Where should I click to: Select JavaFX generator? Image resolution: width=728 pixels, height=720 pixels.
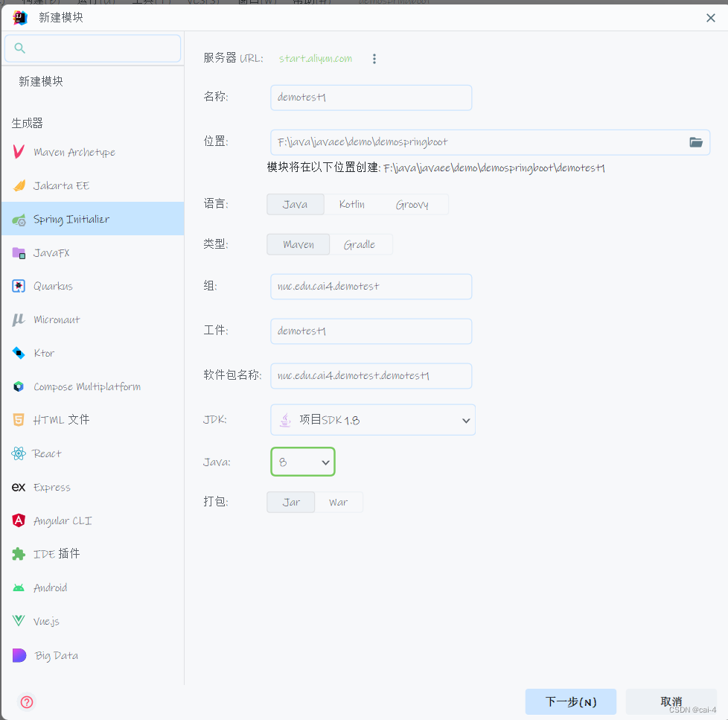point(93,252)
